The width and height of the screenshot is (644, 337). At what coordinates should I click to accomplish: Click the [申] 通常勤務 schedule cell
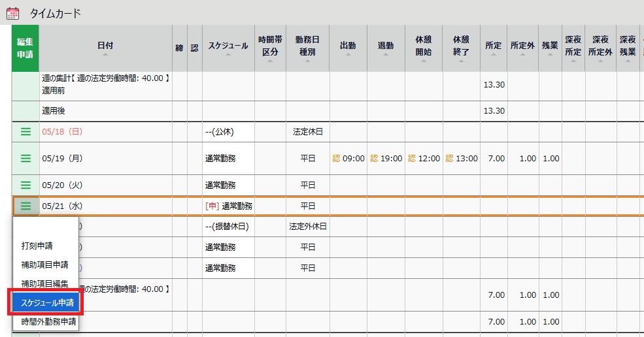click(x=228, y=206)
